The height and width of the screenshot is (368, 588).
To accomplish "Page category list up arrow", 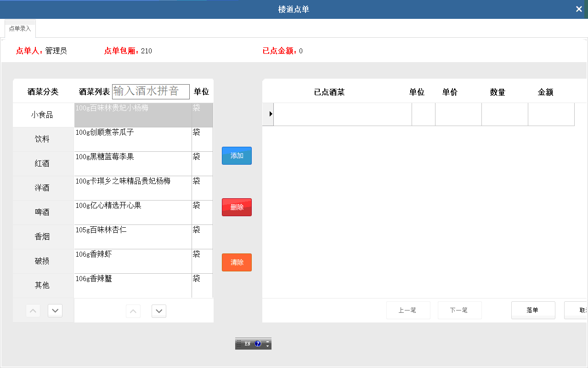I will point(33,311).
